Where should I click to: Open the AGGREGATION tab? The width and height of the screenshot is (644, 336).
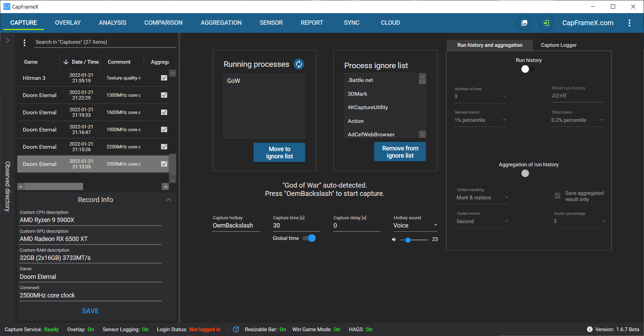pos(221,23)
